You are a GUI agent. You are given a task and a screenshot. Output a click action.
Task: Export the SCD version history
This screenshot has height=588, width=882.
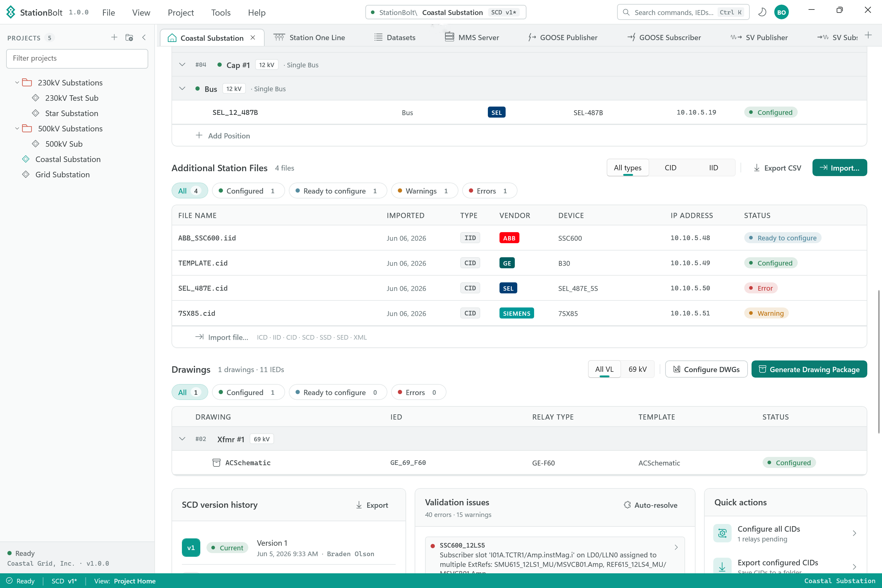(x=372, y=505)
